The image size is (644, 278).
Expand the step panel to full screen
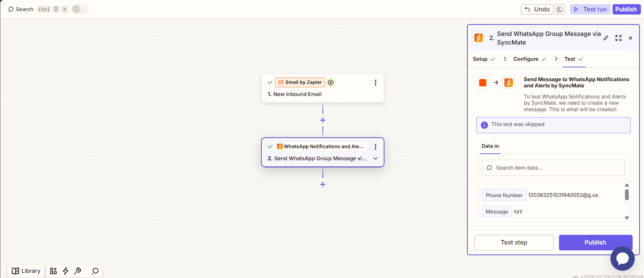618,38
